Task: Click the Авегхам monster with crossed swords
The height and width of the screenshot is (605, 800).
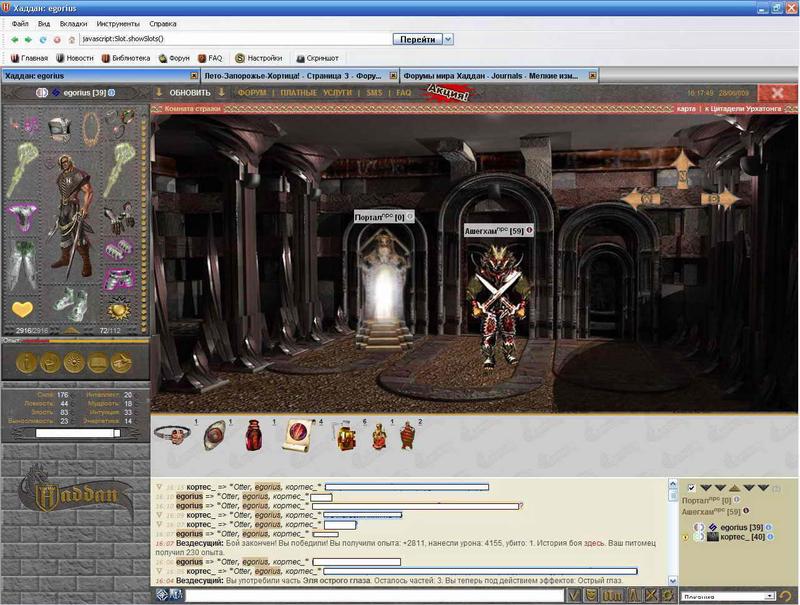Action: pyautogui.click(x=499, y=305)
